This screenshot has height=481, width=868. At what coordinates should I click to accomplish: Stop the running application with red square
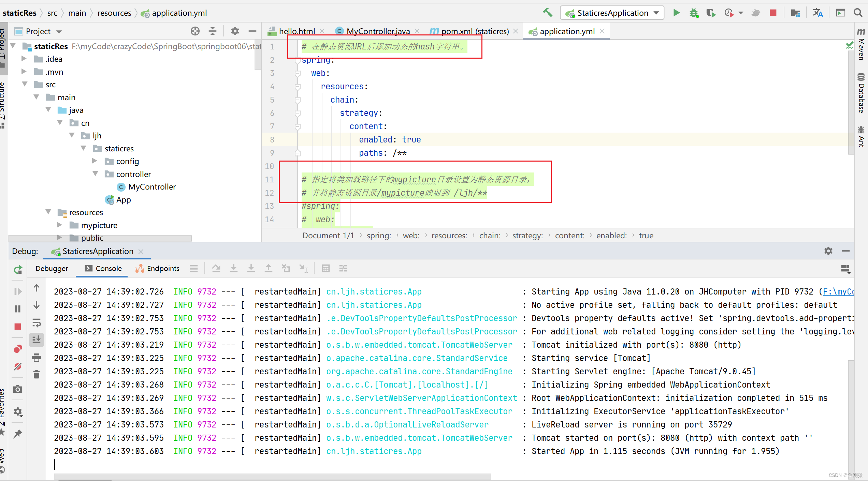point(773,13)
